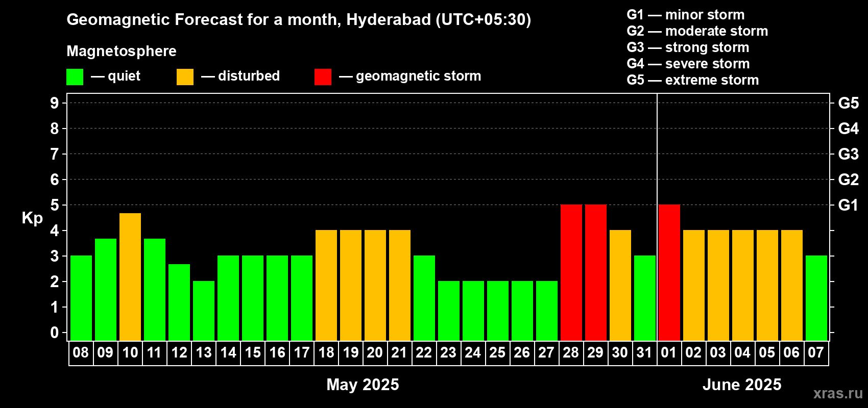Click the Kp value 0 tick label
The height and width of the screenshot is (408, 868).
tap(55, 333)
